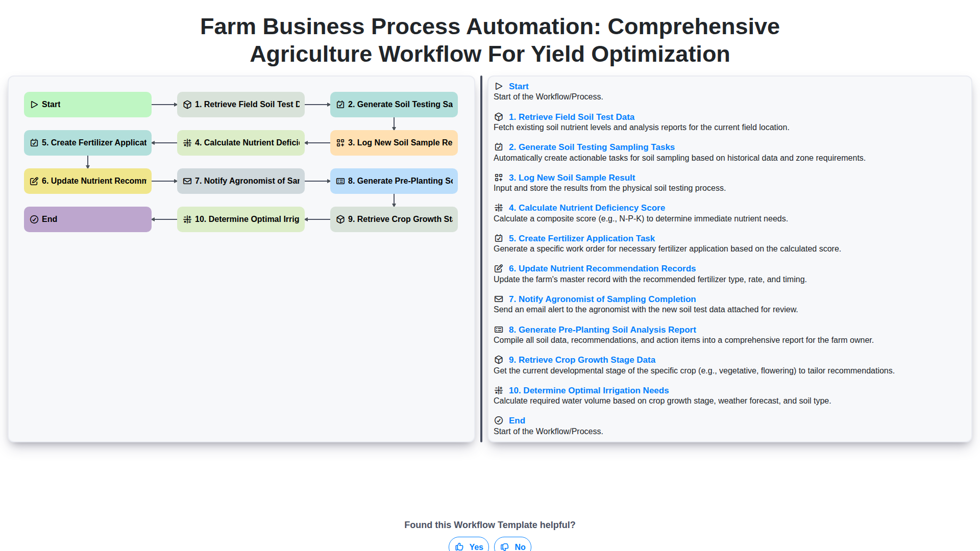Select the 8. Generate Pre-Planting Soil node
The height and width of the screenshot is (551, 980).
(x=394, y=181)
